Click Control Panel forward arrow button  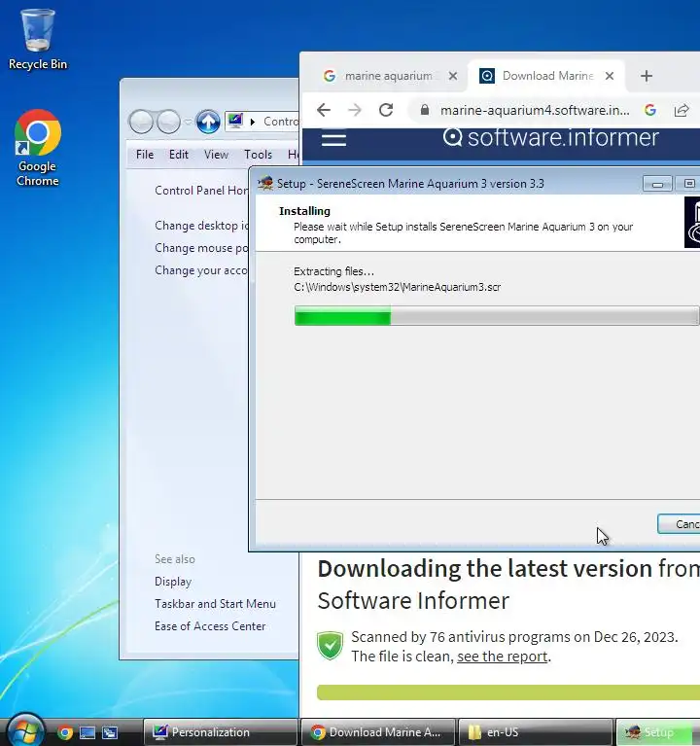[x=168, y=122]
